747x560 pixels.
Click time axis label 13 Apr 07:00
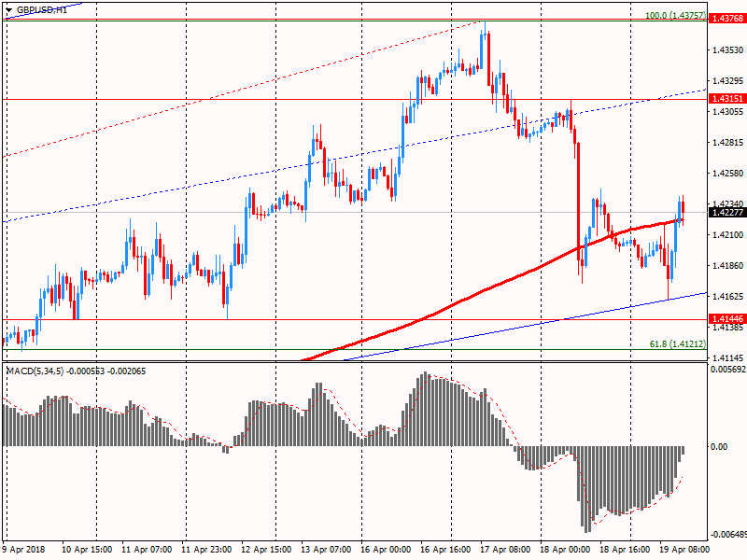[x=326, y=549]
